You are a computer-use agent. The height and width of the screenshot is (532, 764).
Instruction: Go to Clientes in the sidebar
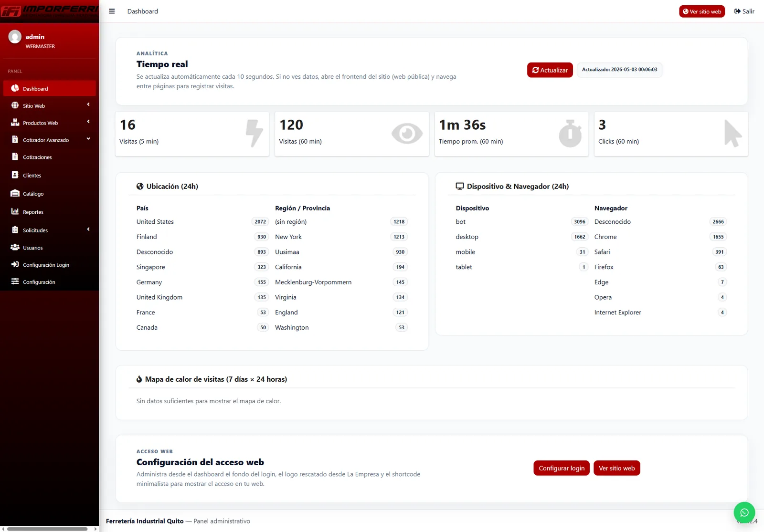[x=50, y=175]
